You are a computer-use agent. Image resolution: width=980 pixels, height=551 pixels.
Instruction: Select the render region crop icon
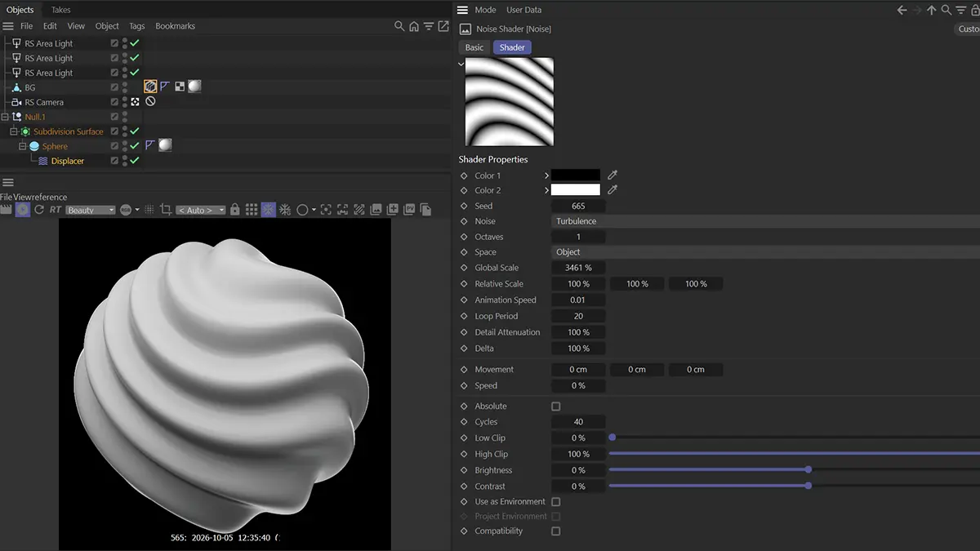166,210
